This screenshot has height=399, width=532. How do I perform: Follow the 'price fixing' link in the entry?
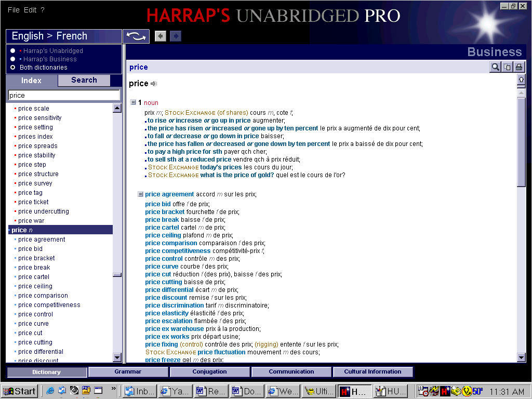162,344
